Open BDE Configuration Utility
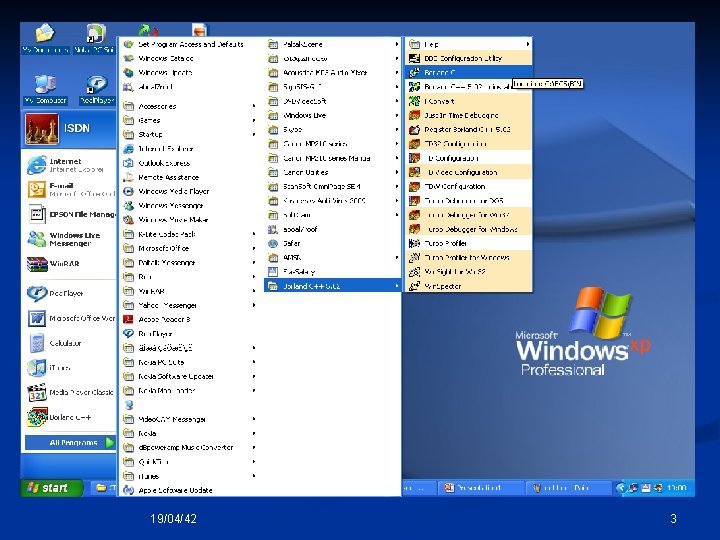 tap(468, 58)
